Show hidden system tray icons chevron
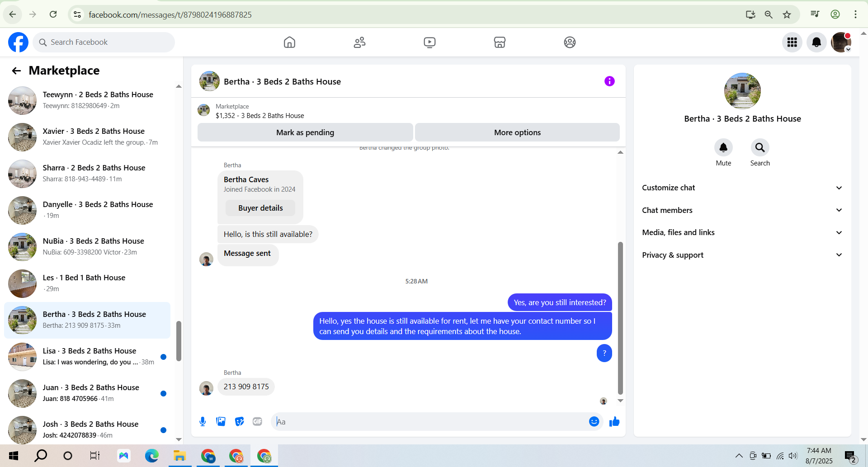This screenshot has height=467, width=868. [739, 456]
